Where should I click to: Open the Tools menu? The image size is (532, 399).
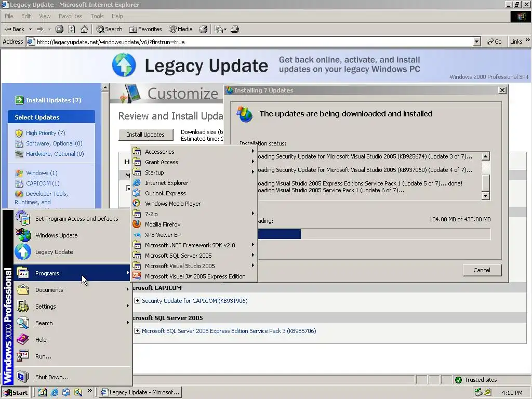(97, 16)
